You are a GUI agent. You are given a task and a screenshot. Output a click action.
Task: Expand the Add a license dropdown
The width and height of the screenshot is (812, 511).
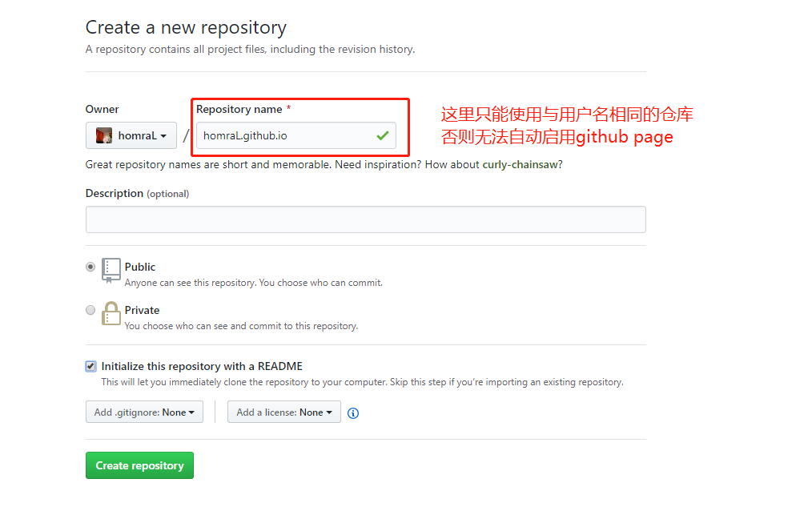284,412
